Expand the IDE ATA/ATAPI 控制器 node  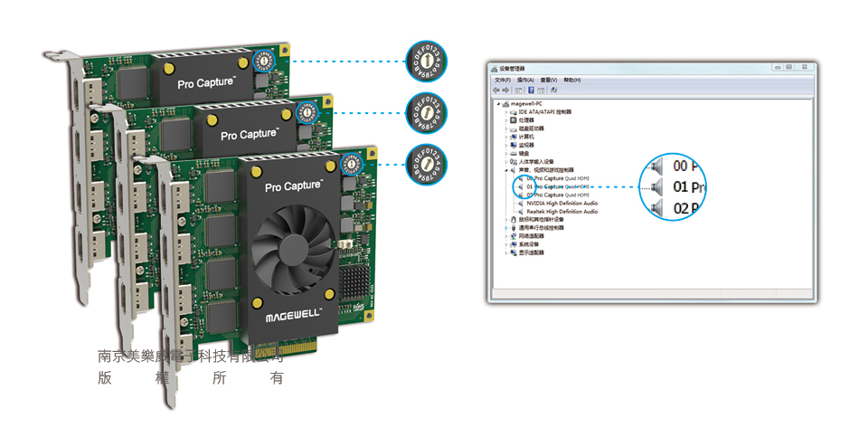click(x=506, y=111)
